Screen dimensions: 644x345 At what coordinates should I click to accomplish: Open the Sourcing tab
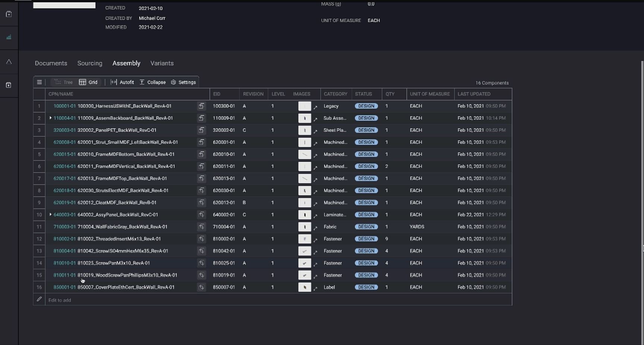click(x=89, y=63)
